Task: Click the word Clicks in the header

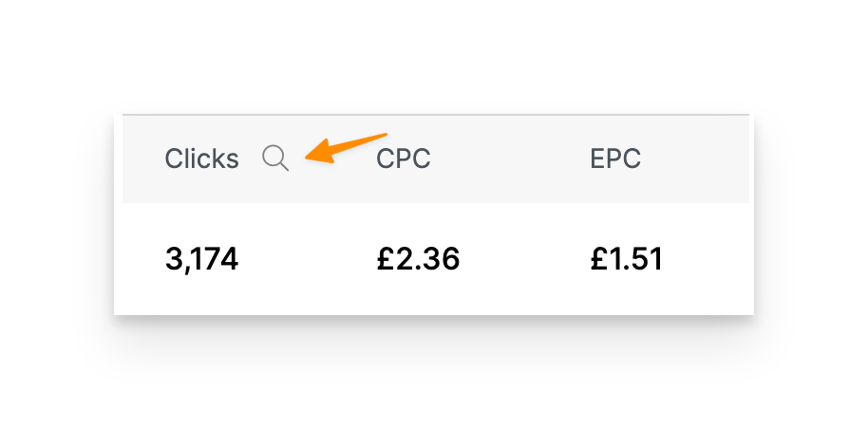Action: pos(201,159)
